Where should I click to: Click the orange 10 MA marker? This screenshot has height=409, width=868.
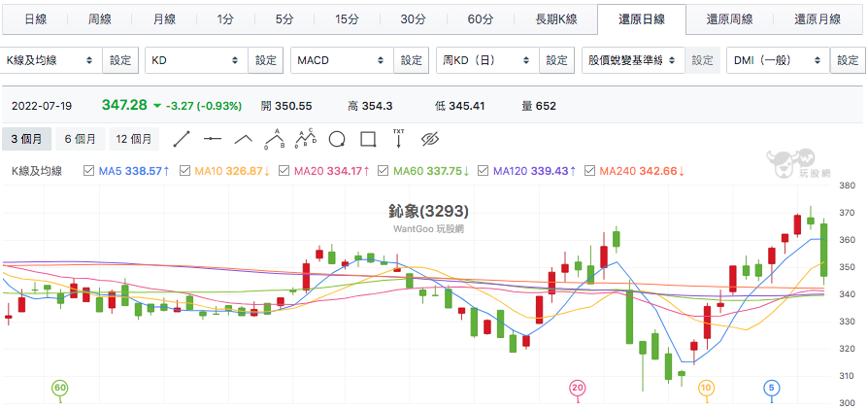(x=705, y=388)
